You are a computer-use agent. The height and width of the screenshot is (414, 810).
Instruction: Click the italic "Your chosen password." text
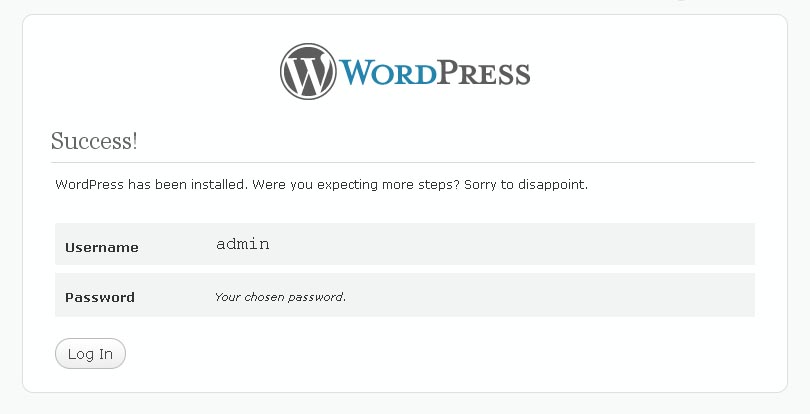pyautogui.click(x=280, y=297)
